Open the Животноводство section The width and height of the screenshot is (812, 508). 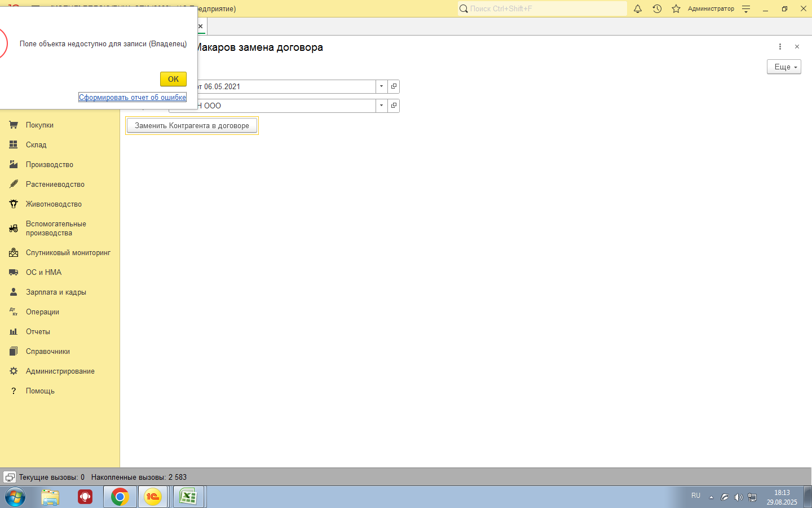coord(54,204)
